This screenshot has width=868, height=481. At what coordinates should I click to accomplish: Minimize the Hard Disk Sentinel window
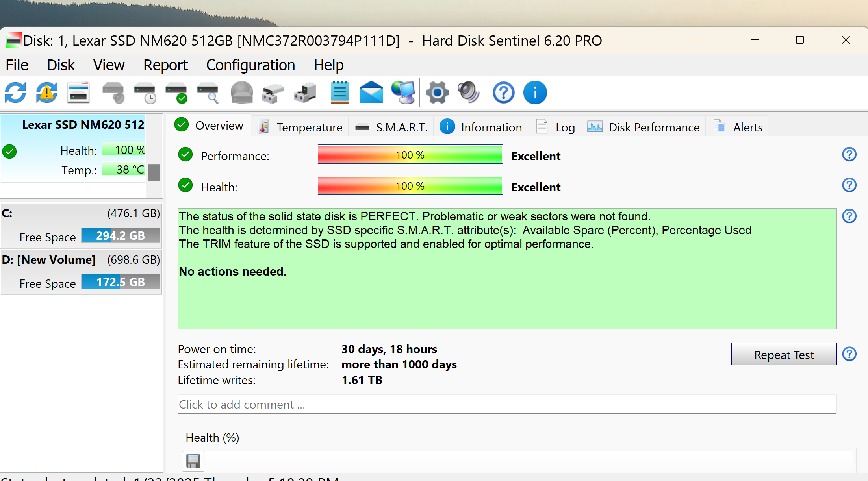pyautogui.click(x=754, y=40)
